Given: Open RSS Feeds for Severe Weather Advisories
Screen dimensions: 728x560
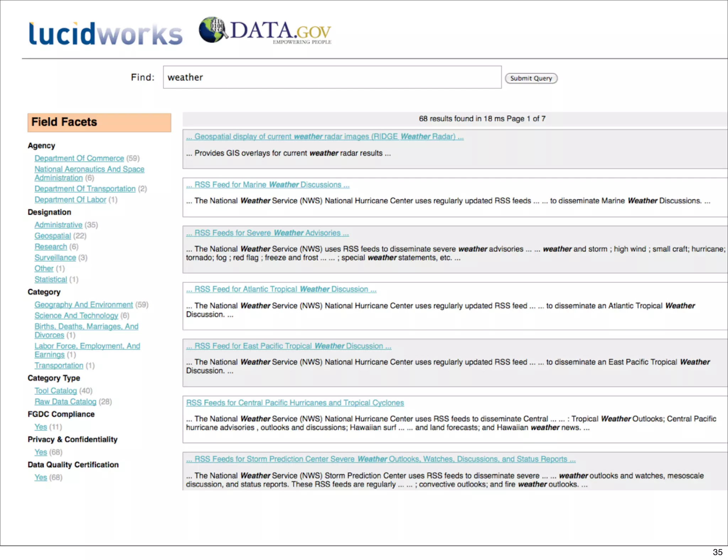Looking at the screenshot, I should pos(267,233).
